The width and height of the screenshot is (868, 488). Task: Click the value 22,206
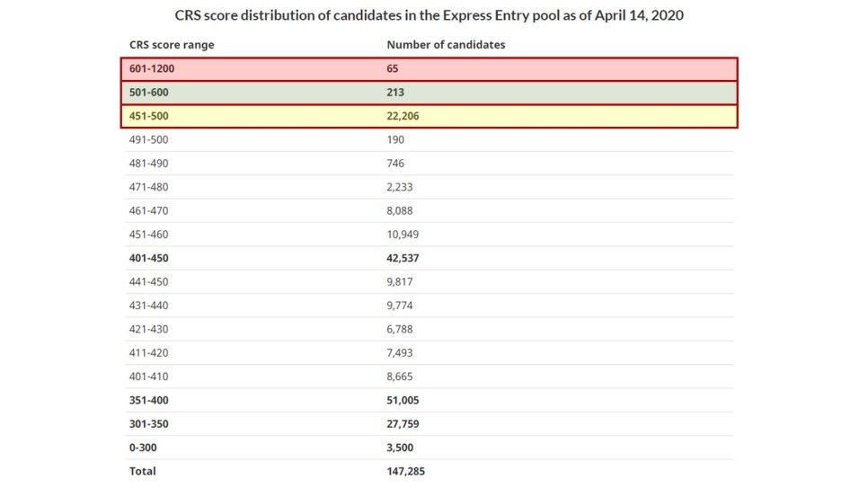(403, 116)
